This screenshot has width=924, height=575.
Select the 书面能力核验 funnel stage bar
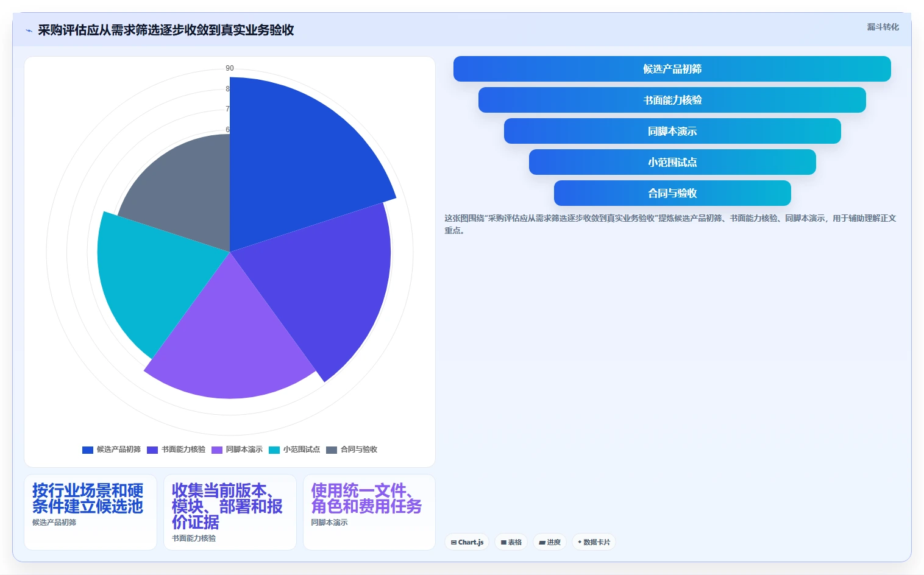coord(672,100)
